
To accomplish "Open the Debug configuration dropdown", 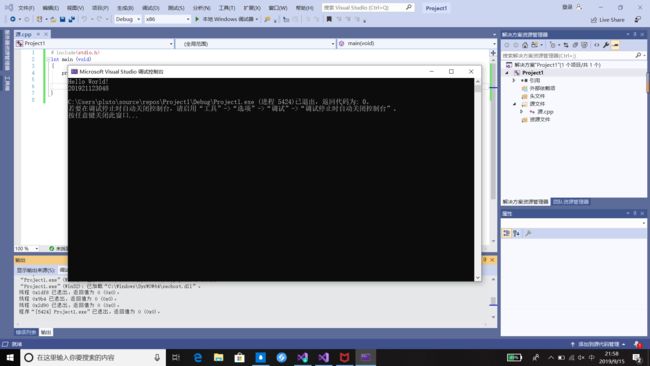I will 128,19.
